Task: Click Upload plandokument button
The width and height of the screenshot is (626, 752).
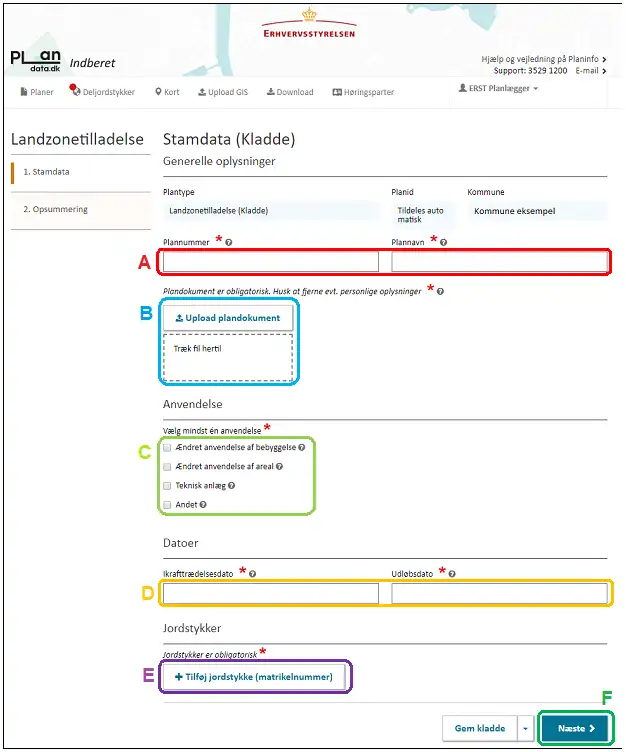Action: click(227, 318)
